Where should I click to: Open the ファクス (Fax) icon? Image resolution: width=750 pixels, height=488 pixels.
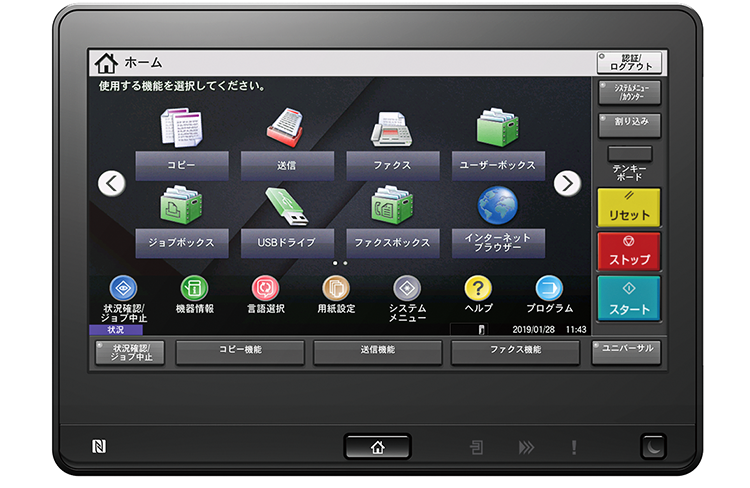click(393, 129)
